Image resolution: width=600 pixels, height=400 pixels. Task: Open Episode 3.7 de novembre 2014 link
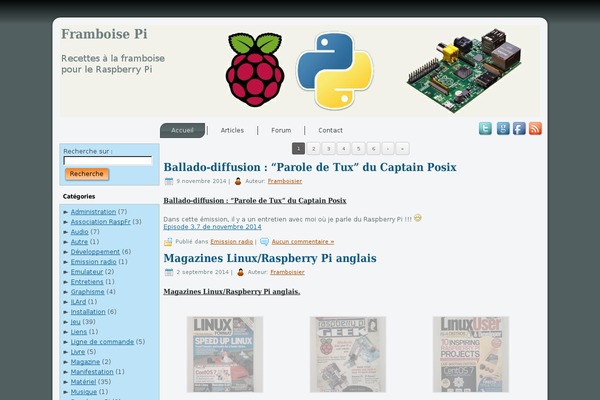(212, 227)
